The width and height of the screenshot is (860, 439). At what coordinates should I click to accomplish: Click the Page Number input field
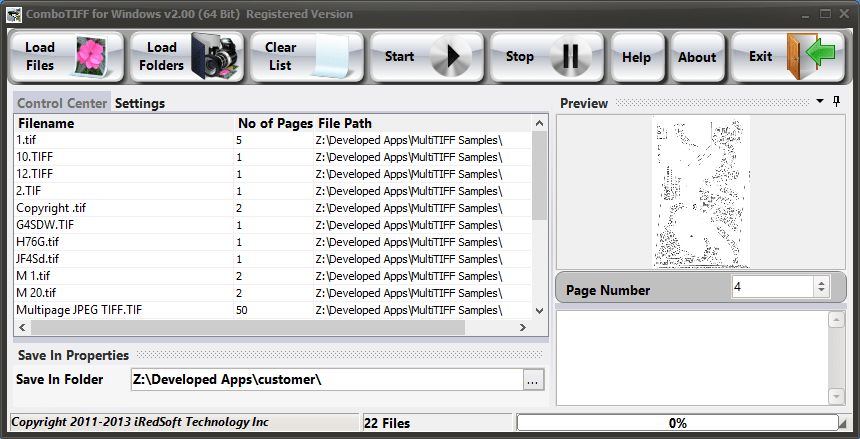click(772, 286)
